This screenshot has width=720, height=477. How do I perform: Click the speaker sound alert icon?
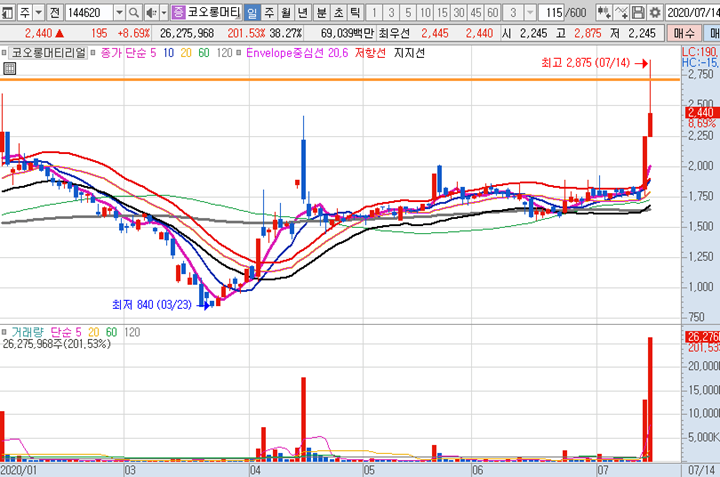tap(151, 13)
